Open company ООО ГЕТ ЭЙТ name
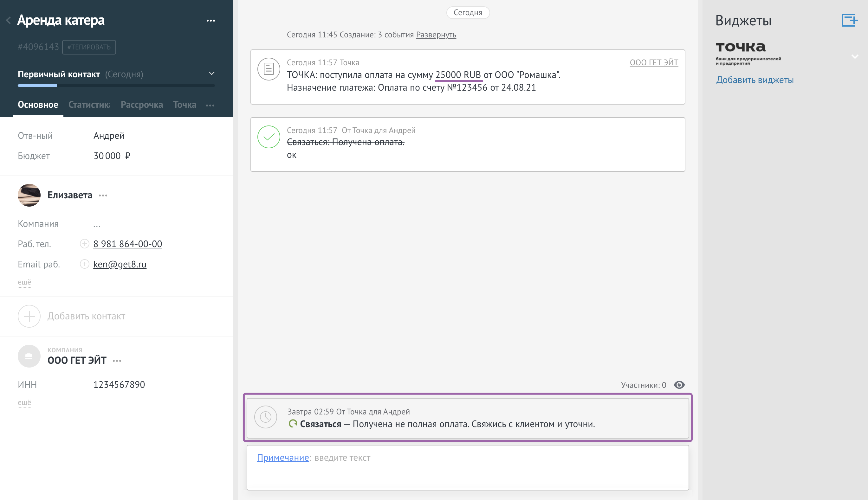The image size is (868, 500). (x=77, y=361)
